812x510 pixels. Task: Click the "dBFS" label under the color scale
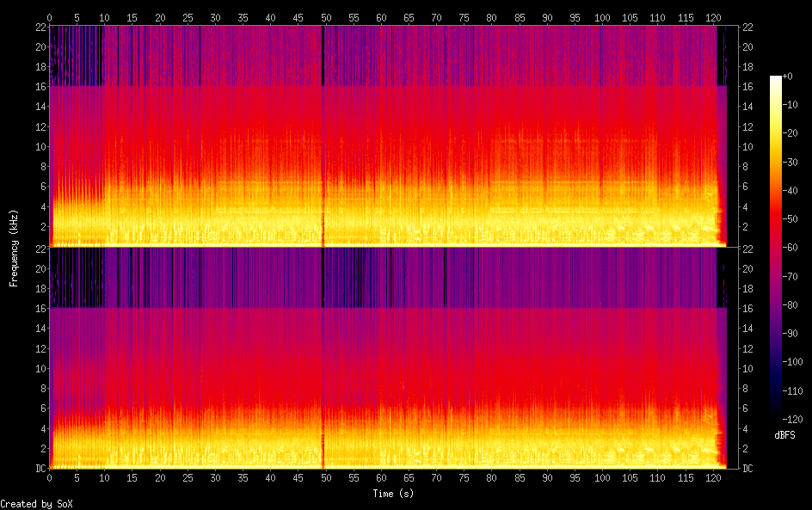point(784,435)
